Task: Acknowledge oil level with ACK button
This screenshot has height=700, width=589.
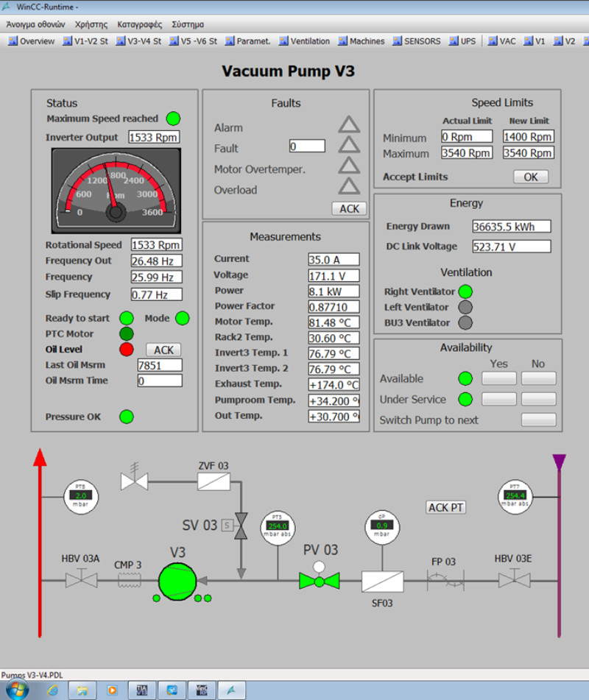Action: 163,350
